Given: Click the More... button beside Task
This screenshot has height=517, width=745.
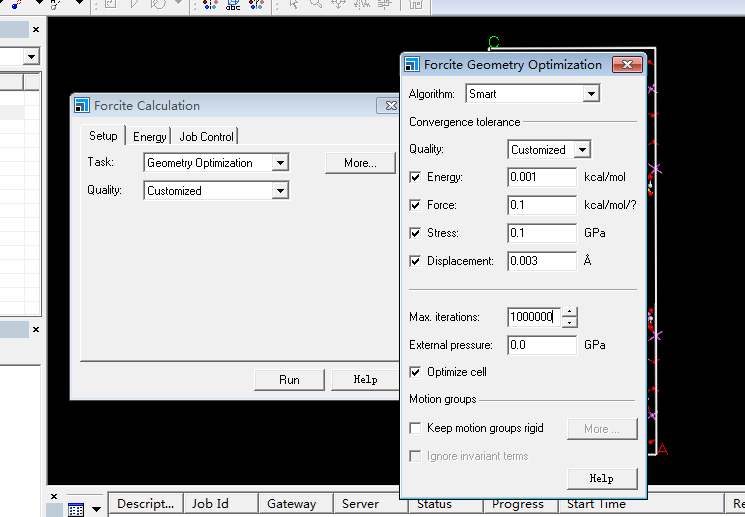Looking at the screenshot, I should [360, 163].
